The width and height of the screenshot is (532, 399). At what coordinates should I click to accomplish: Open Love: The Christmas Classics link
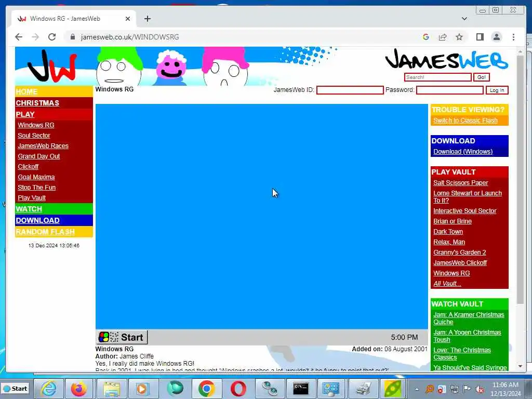(462, 353)
